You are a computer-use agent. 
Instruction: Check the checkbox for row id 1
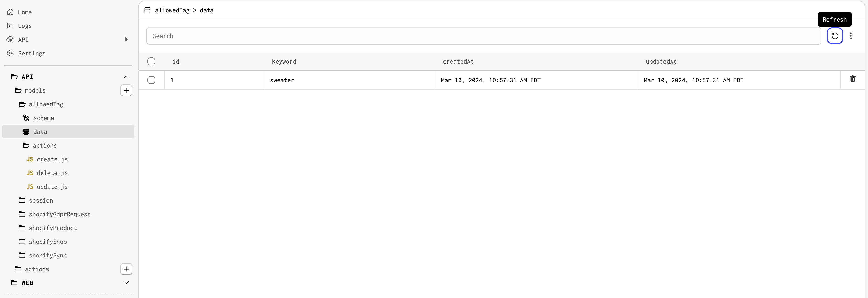tap(151, 80)
